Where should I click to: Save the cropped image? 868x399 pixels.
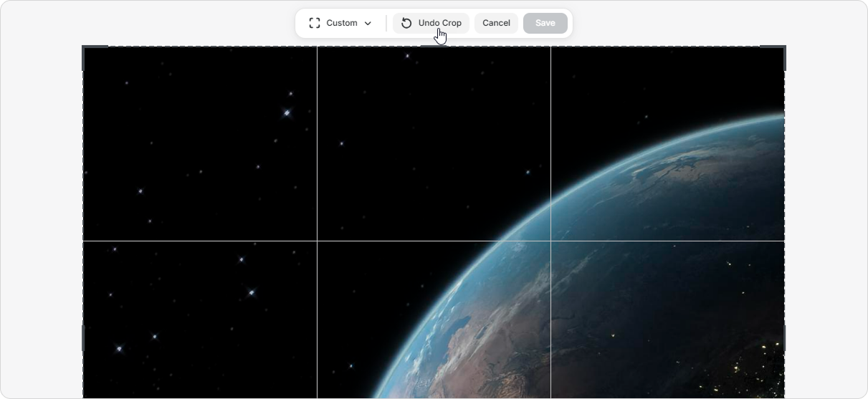[x=545, y=23]
